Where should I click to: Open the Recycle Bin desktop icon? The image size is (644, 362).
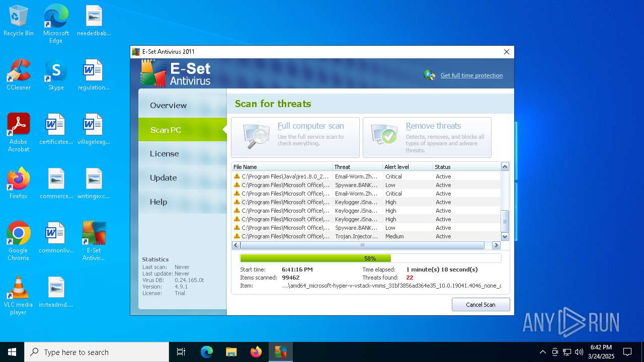(19, 21)
